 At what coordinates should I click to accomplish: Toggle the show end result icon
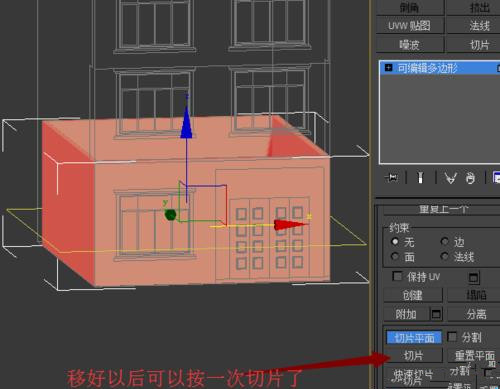pyautogui.click(x=421, y=178)
